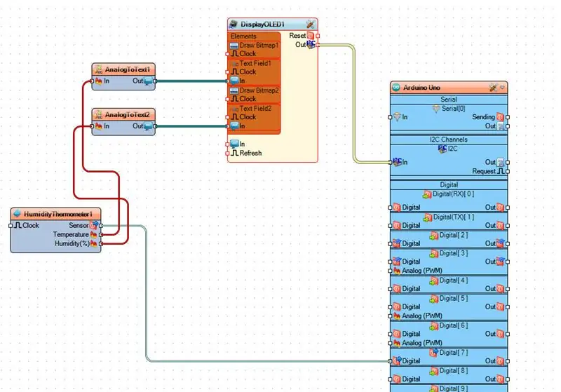Click the Clock pin under Draw Bitmap1
The height and width of the screenshot is (392, 561).
227,54
